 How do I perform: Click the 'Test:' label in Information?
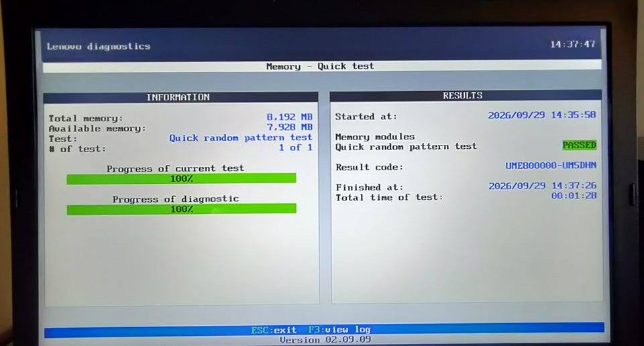[x=63, y=139]
